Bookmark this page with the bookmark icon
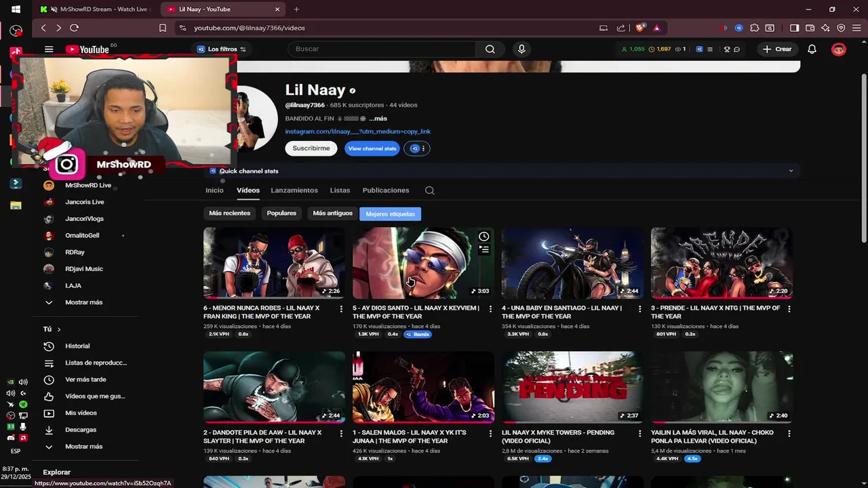This screenshot has height=488, width=868. coord(163,28)
